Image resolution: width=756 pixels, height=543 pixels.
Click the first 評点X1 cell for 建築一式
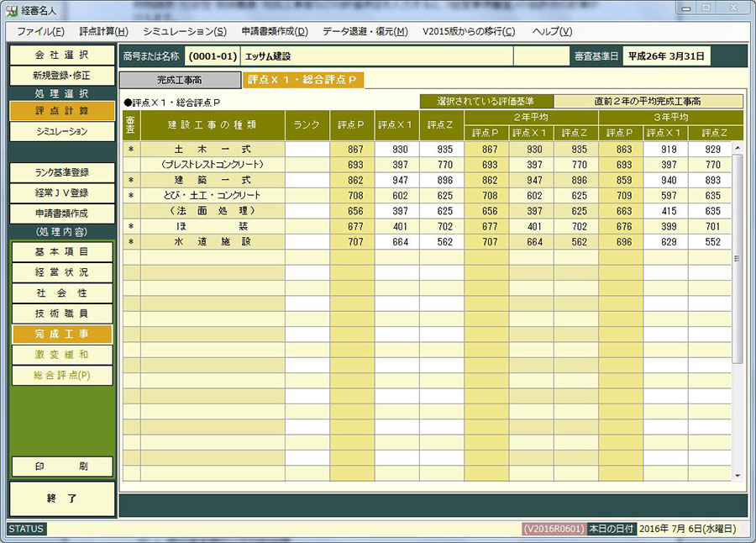[397, 181]
